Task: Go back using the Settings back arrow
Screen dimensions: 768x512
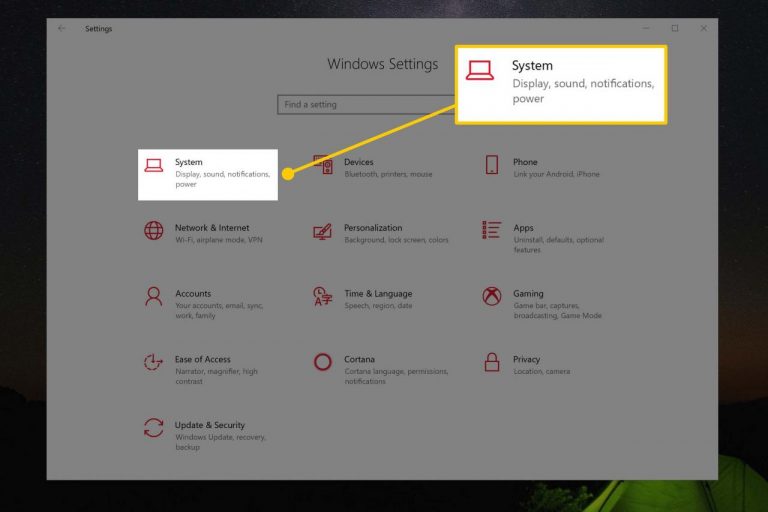Action: pos(62,28)
